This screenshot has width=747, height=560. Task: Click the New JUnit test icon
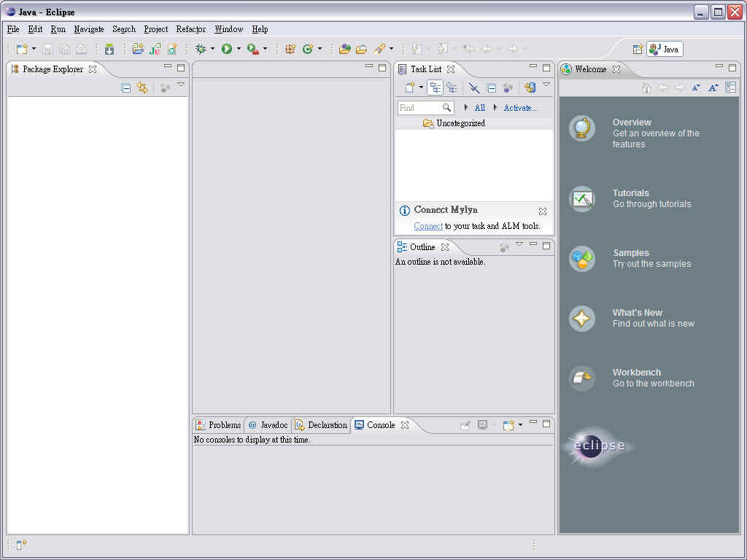click(x=155, y=49)
